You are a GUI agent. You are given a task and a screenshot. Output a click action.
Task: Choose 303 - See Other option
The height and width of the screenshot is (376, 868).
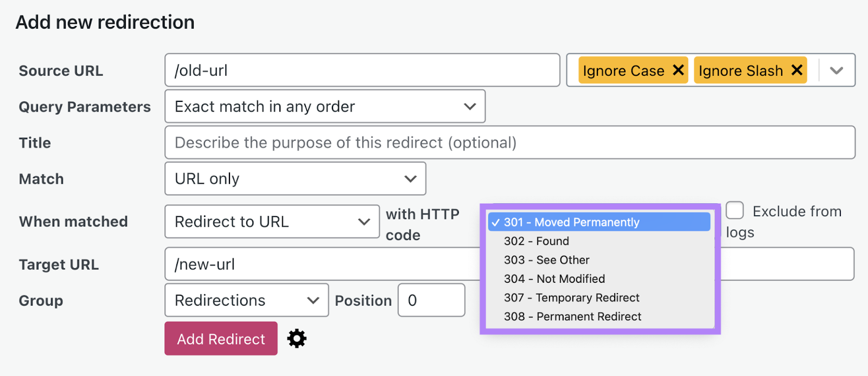546,260
